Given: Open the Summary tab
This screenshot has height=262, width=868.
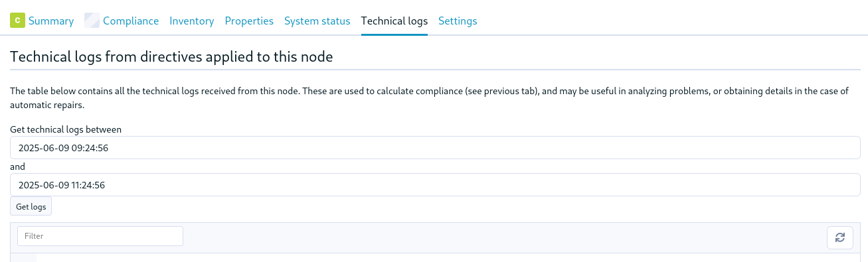Looking at the screenshot, I should click(x=51, y=21).
